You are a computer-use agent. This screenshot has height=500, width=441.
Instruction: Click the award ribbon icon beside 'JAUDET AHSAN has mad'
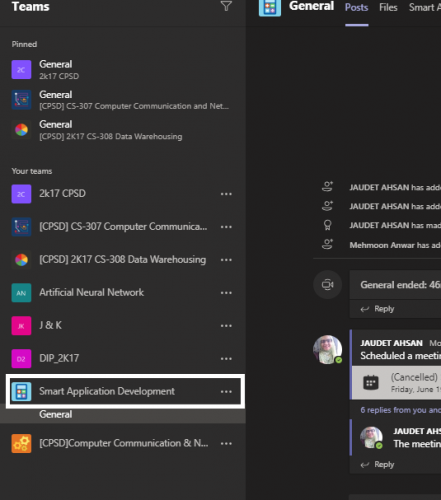pos(328,225)
